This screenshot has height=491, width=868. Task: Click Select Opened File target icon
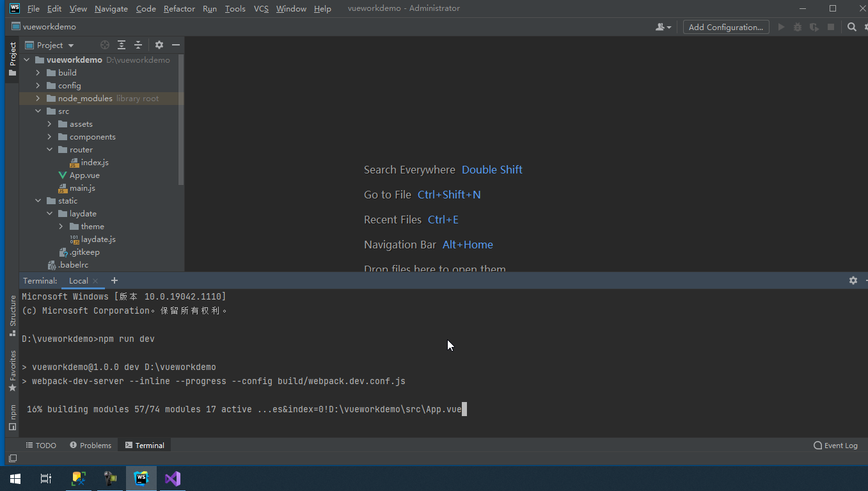pos(105,45)
